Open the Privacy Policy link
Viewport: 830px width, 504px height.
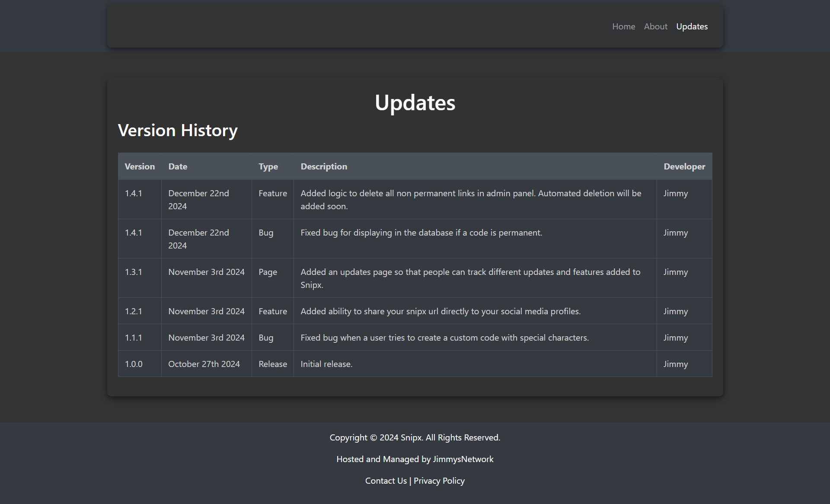(439, 481)
